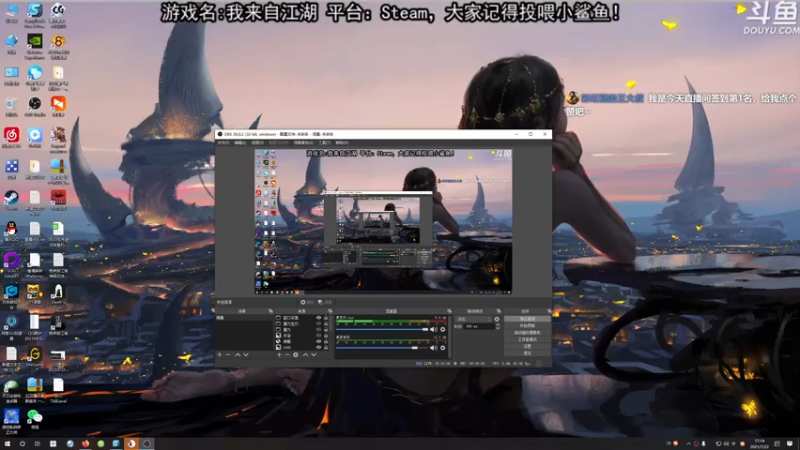This screenshot has width=800, height=450.
Task: Mute the 麦克风/Aux speaker icon
Action: tap(434, 330)
